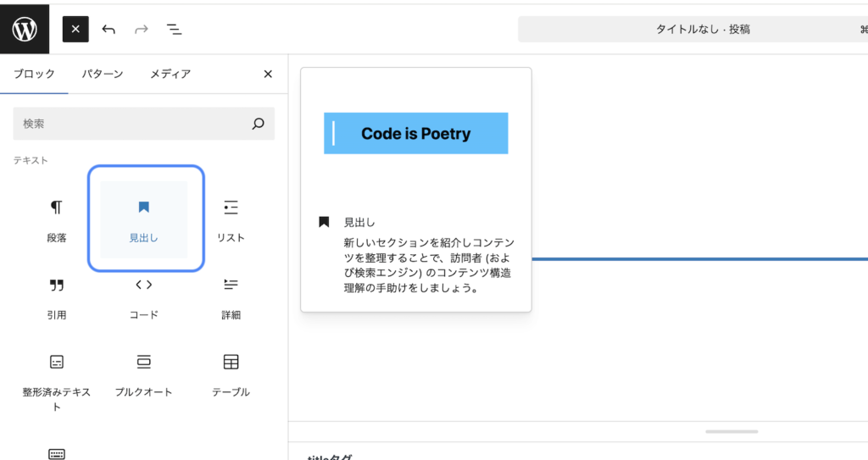Click the bookmark icon in preview card
Viewport: 868px width, 460px height.
324,222
